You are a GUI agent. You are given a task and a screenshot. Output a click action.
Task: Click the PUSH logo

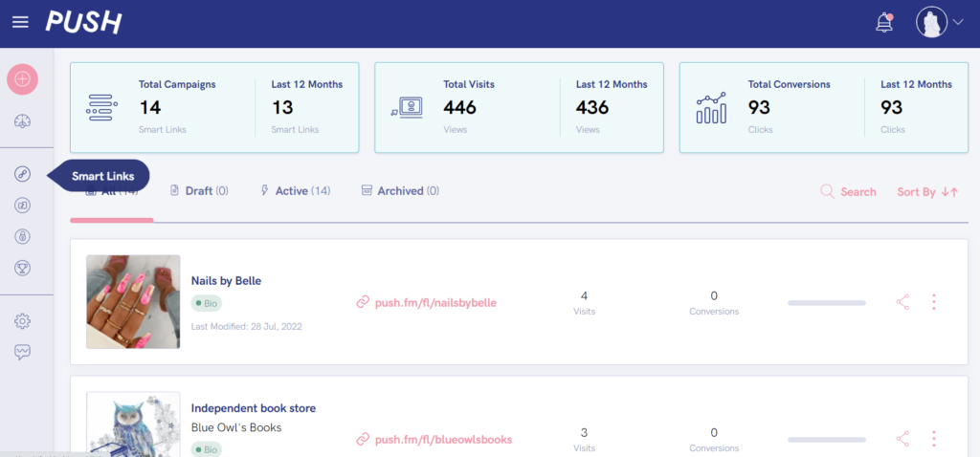point(84,23)
